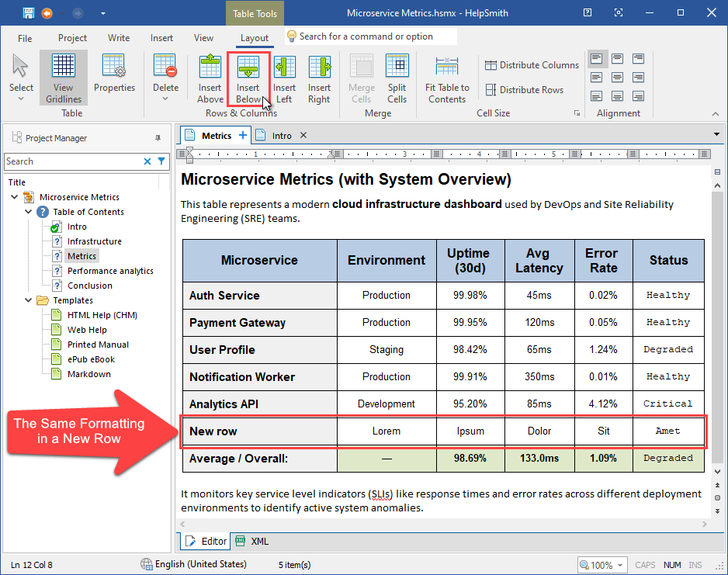Click the focus mode icon in title bar
728x575 pixels.
coord(619,13)
